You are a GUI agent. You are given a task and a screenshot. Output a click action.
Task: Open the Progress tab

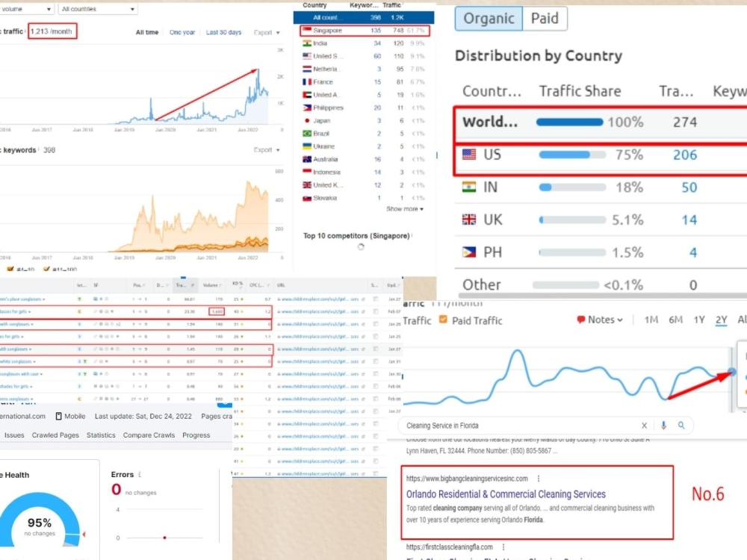point(196,435)
